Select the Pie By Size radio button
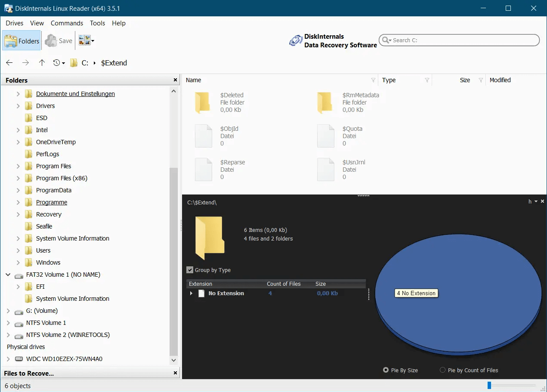The width and height of the screenshot is (547, 392). tap(386, 370)
